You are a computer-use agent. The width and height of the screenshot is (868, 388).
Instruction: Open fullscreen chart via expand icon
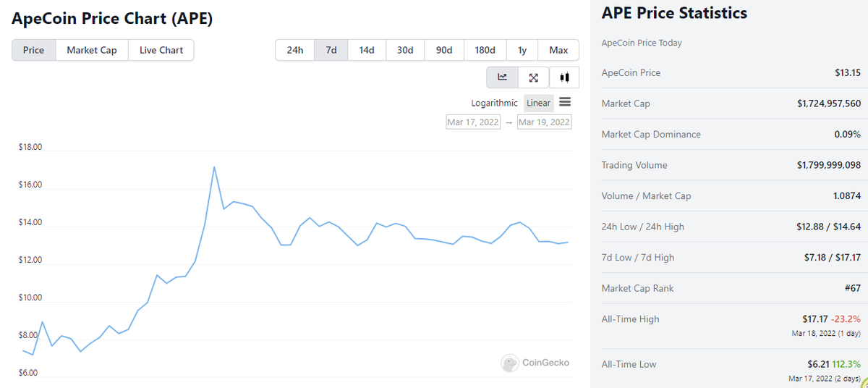[534, 77]
